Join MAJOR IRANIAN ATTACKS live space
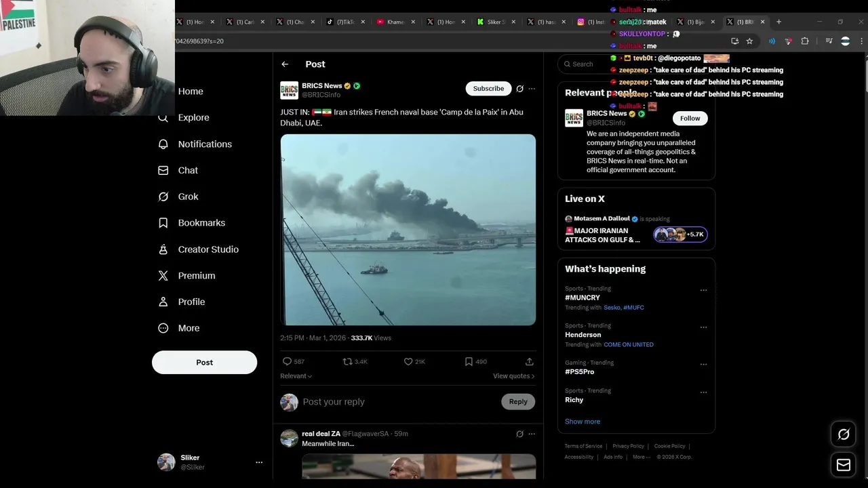The image size is (868, 488). (x=603, y=235)
